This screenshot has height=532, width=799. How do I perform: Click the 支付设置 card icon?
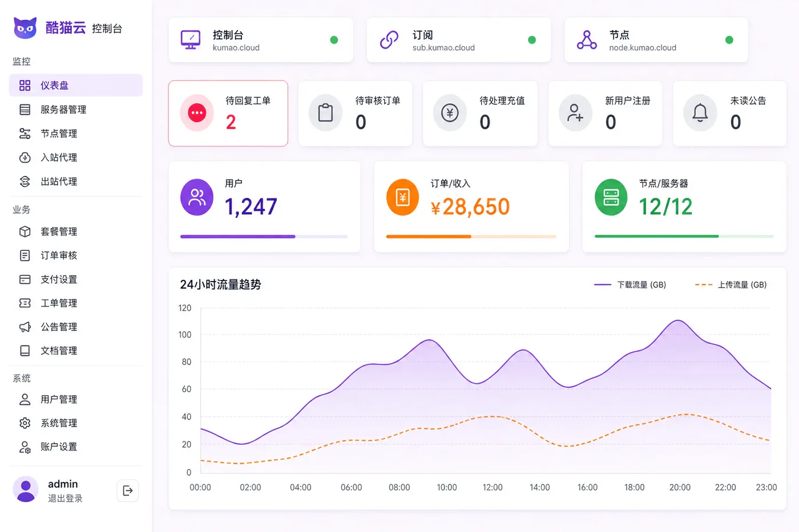[x=25, y=279]
